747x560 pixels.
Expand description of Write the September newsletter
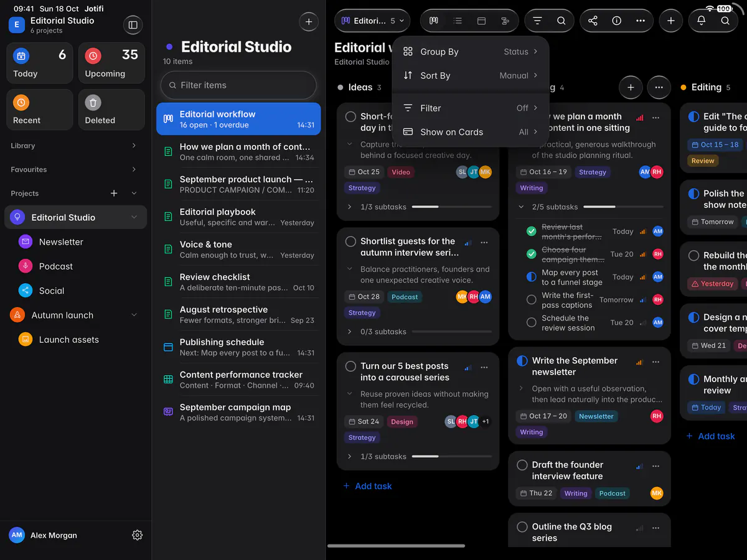click(521, 388)
